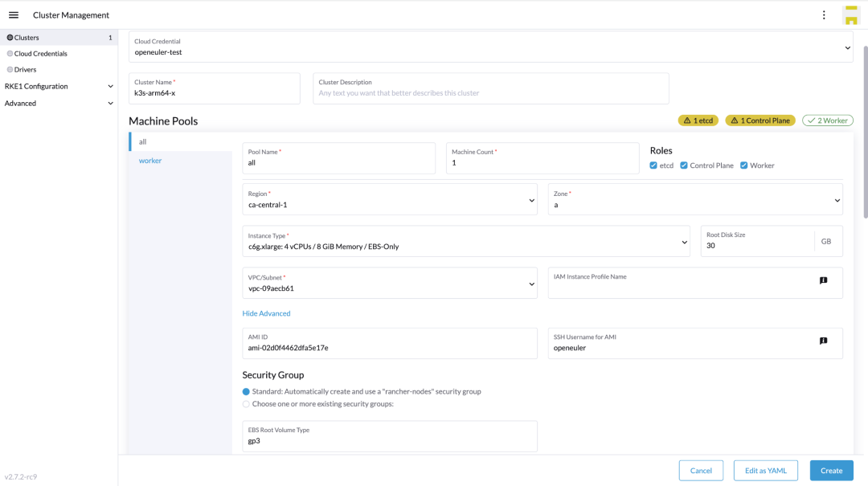Open the hamburger navigation menu

[14, 15]
